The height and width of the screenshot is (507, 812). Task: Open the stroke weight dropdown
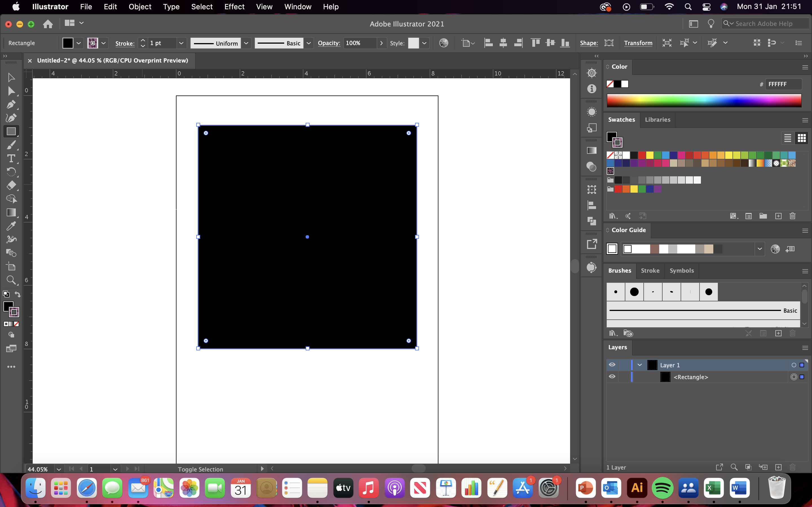pyautogui.click(x=181, y=43)
